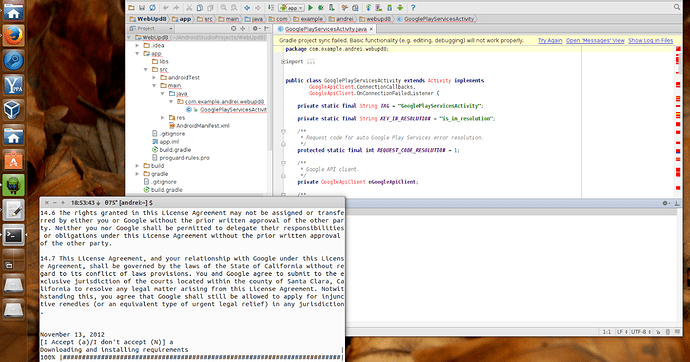Image resolution: width=690 pixels, height=362 pixels.
Task: Run app with the green play icon
Action: point(310,8)
